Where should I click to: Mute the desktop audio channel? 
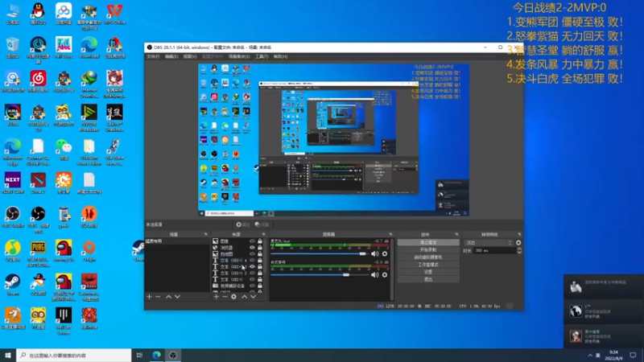[x=374, y=274]
